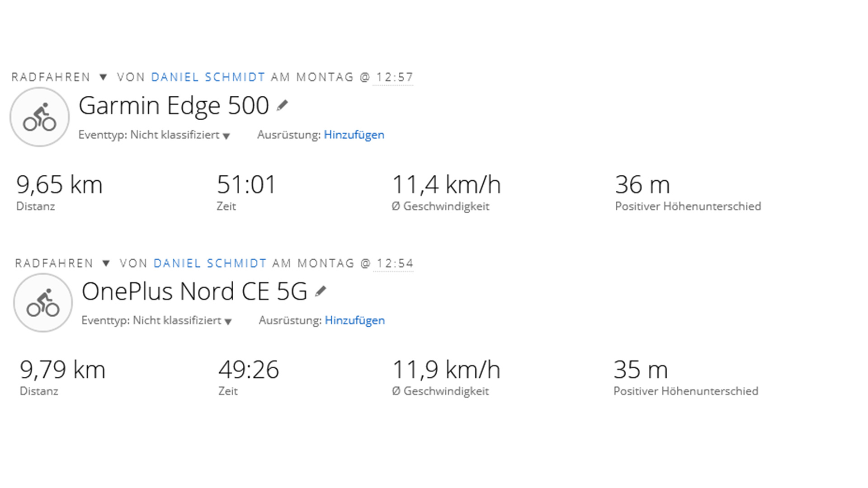
Task: Expand Eventtyp dropdown under OnePlus Nord CE 5G
Action: [228, 321]
